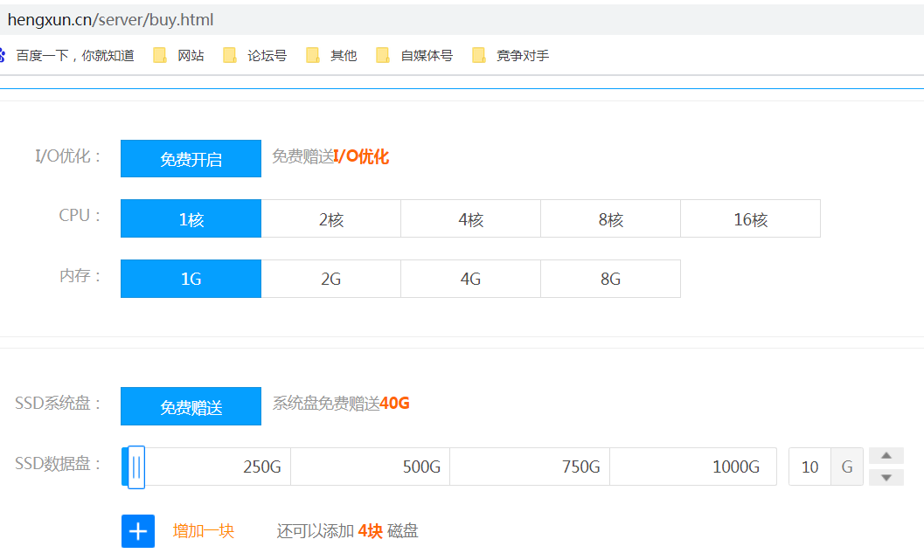924x560 pixels.
Task: Click the 网站 bookmark folder icon
Action: (x=160, y=54)
